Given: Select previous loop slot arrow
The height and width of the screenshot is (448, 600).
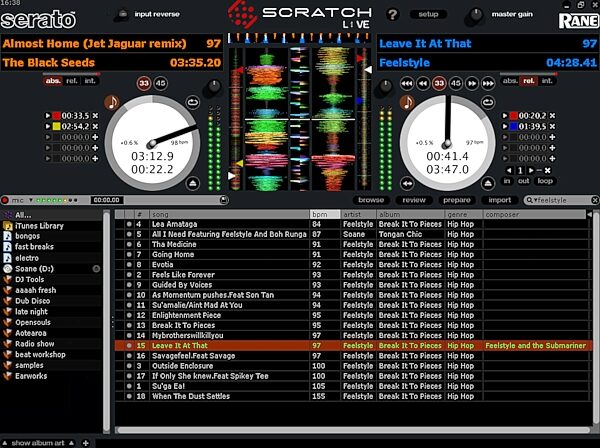Looking at the screenshot, I should click(509, 170).
